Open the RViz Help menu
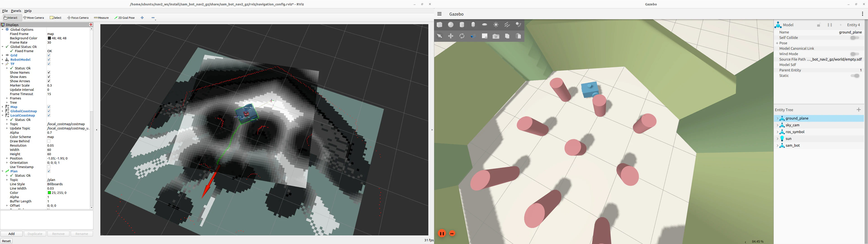This screenshot has width=868, height=244. [28, 11]
